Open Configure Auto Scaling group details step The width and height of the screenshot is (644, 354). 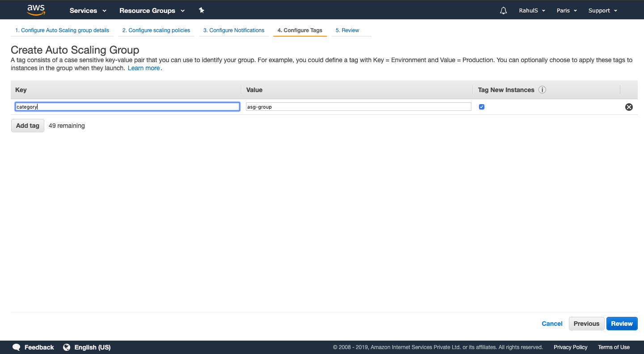[62, 30]
